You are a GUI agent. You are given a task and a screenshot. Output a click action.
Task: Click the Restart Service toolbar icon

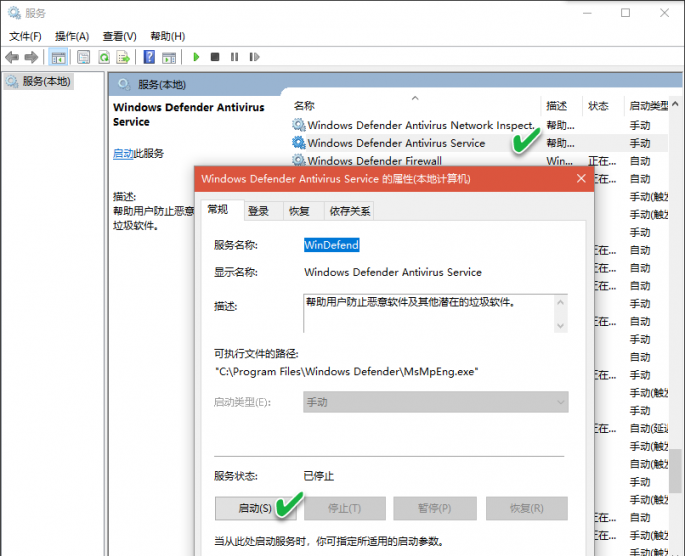pyautogui.click(x=254, y=57)
